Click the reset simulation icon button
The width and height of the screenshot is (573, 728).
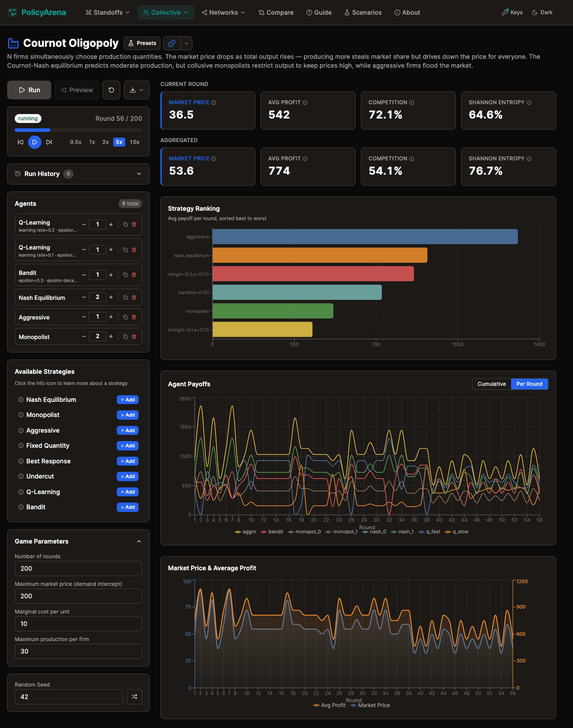[111, 90]
